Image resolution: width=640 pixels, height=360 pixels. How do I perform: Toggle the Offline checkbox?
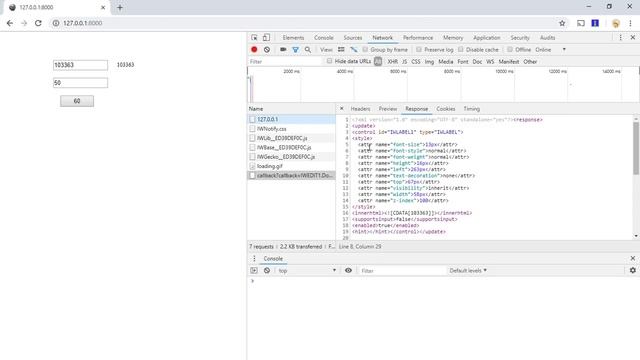[x=510, y=49]
